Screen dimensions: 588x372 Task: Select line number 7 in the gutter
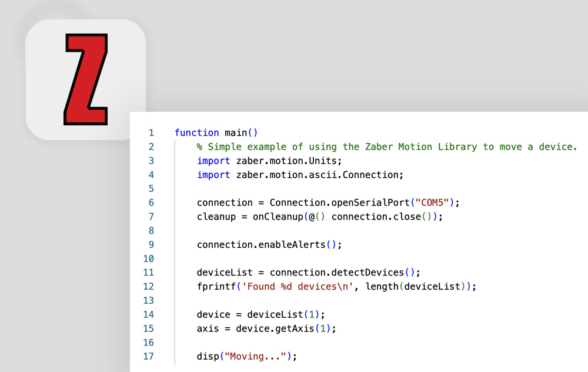pyautogui.click(x=151, y=217)
